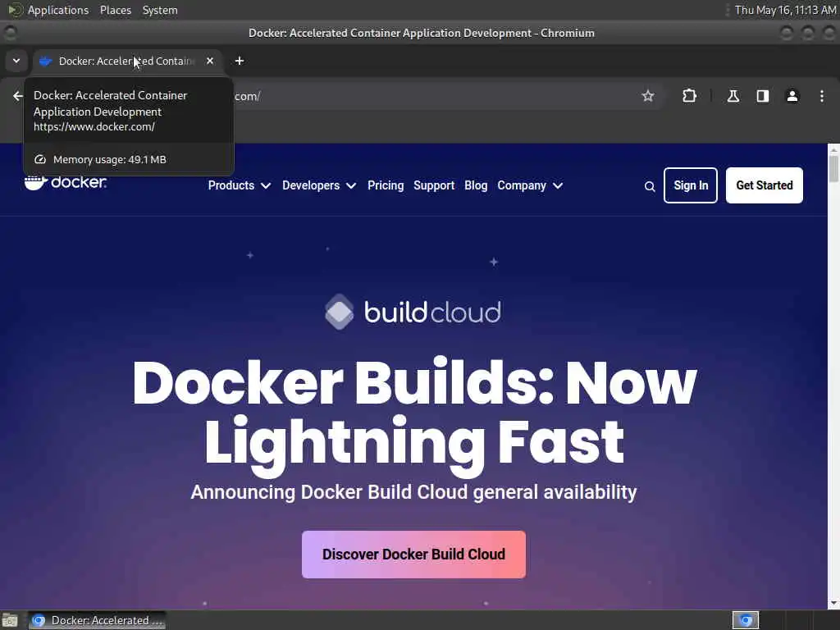Bookmark this page with the star icon
Viewport: 840px width, 630px height.
point(648,96)
